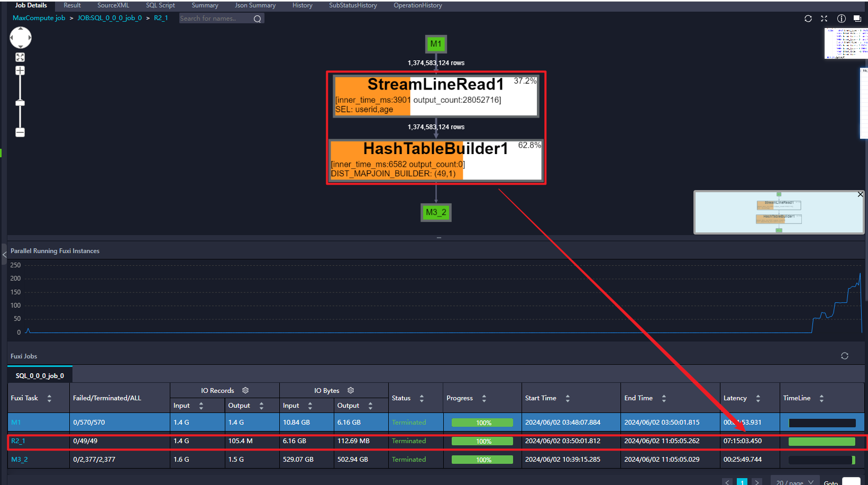Image resolution: width=868 pixels, height=485 pixels.
Task: Open the OperationHistory tab
Action: pos(417,5)
